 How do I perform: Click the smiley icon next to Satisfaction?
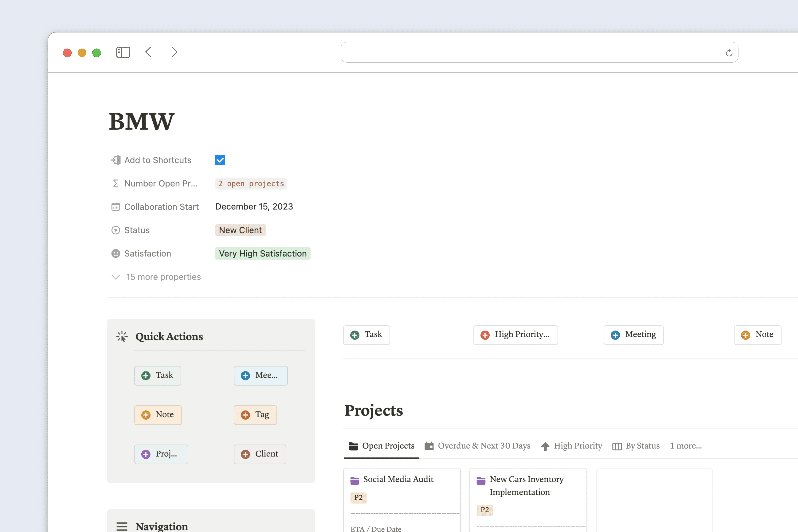pos(116,253)
